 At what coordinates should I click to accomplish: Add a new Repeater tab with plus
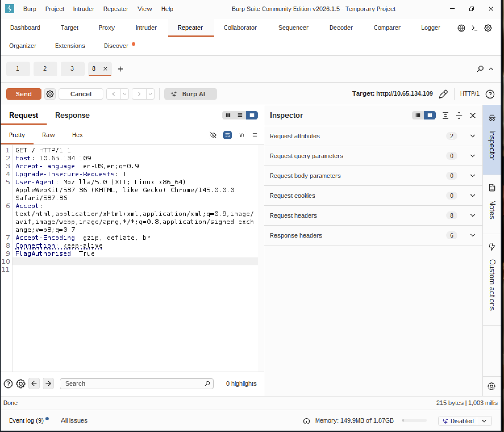[120, 69]
